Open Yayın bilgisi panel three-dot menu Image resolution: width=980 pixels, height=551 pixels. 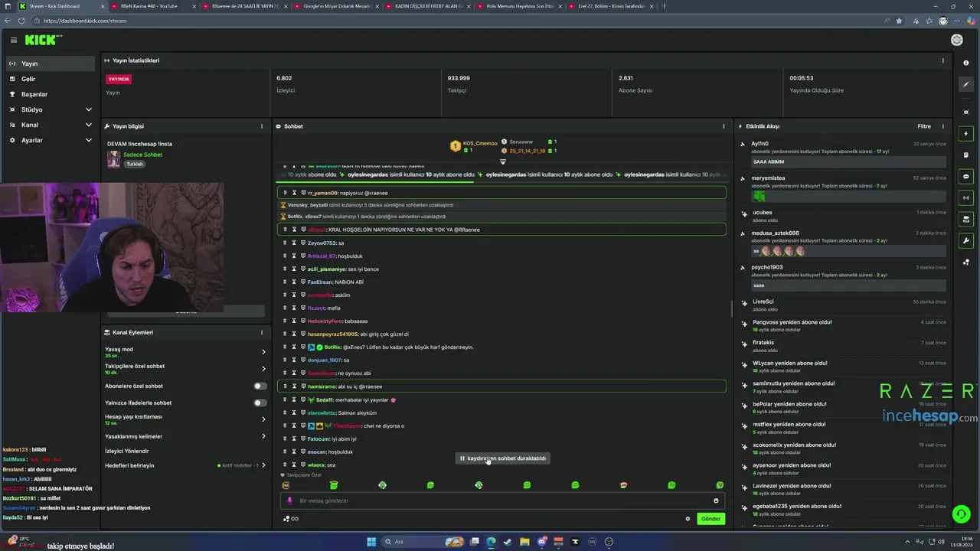[x=261, y=126]
